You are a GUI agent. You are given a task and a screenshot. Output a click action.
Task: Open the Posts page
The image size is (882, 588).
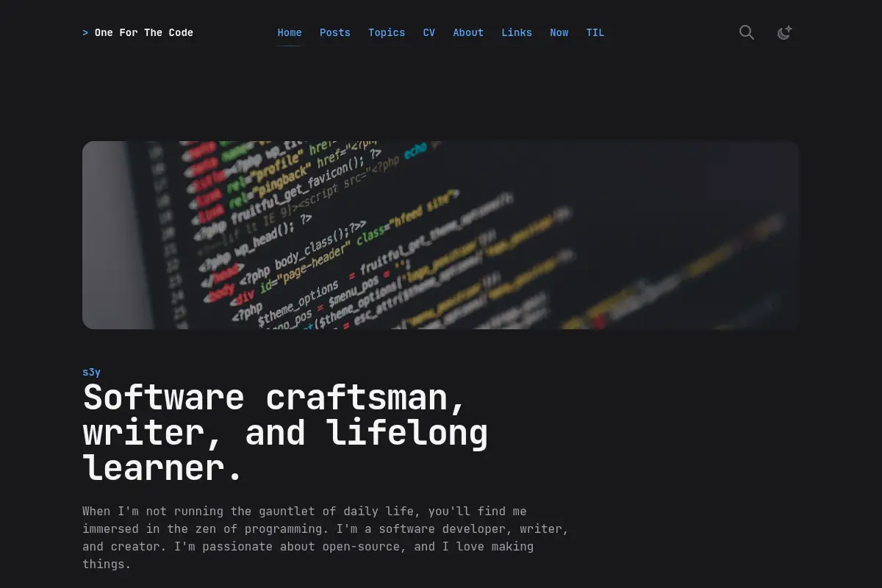point(335,32)
